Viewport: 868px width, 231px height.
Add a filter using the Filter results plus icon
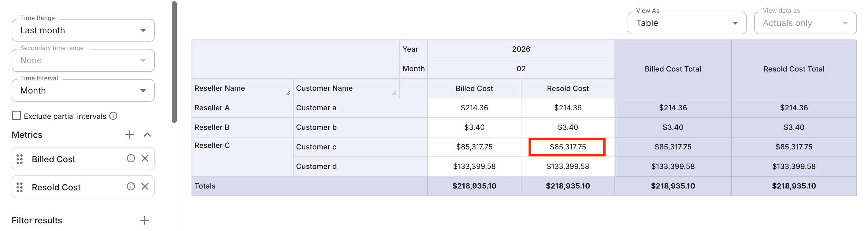[x=144, y=220]
